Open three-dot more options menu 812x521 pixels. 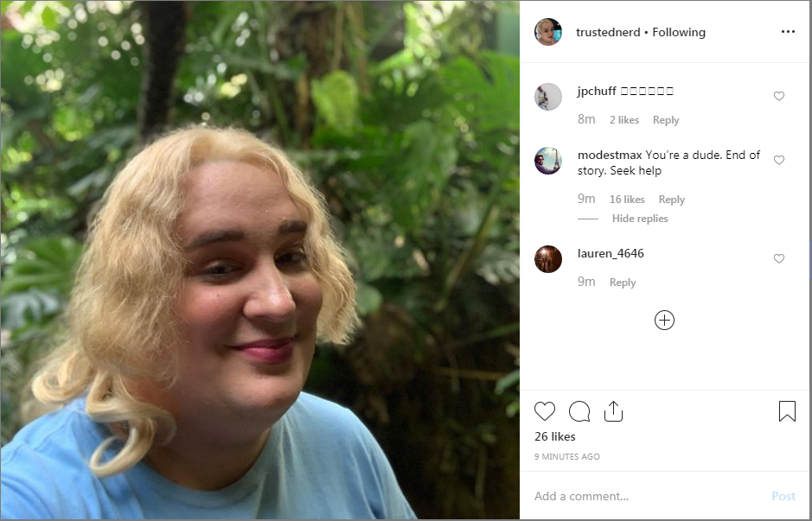(x=788, y=32)
